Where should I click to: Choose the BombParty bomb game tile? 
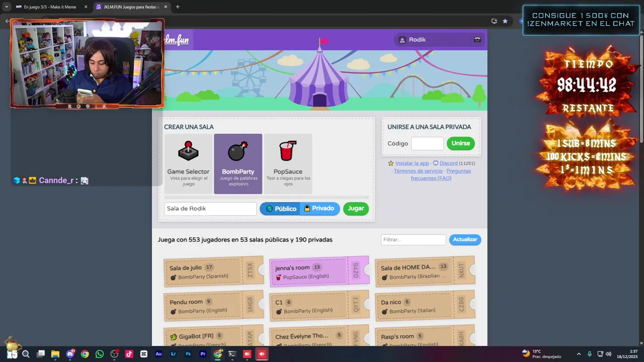(238, 164)
